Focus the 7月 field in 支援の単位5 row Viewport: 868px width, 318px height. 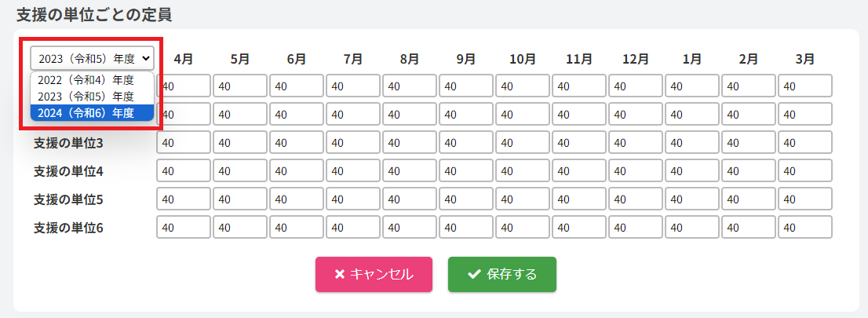(353, 199)
